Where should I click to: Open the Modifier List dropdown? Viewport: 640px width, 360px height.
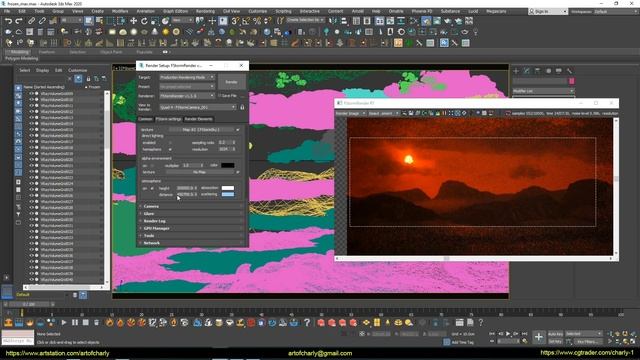click(543, 91)
